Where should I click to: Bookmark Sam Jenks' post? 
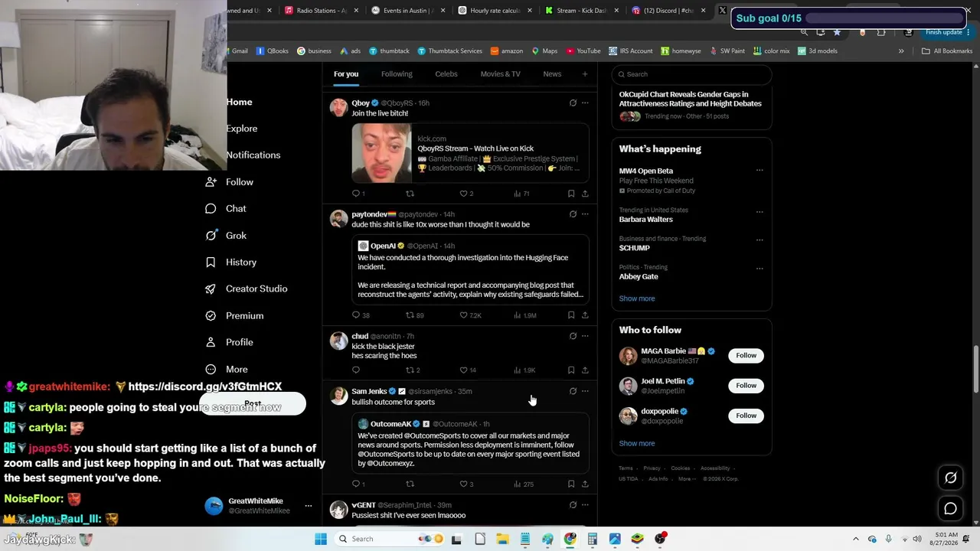(x=571, y=484)
